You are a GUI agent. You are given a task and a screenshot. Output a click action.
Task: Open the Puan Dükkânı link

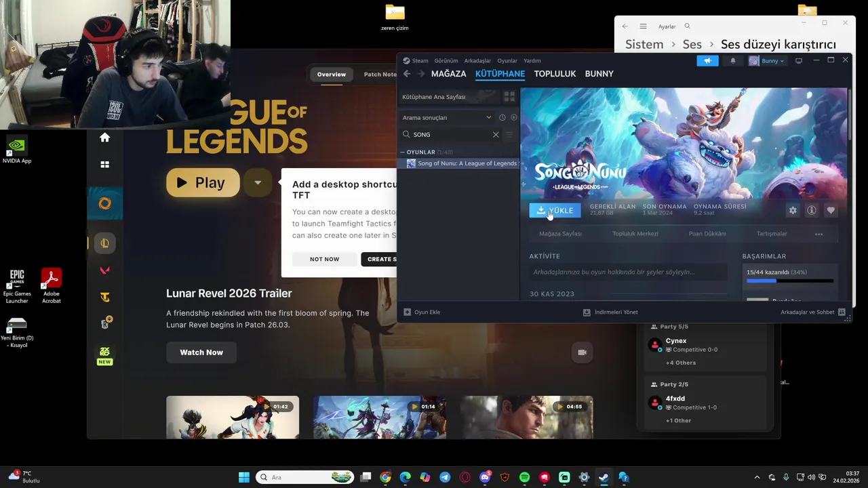click(x=707, y=234)
